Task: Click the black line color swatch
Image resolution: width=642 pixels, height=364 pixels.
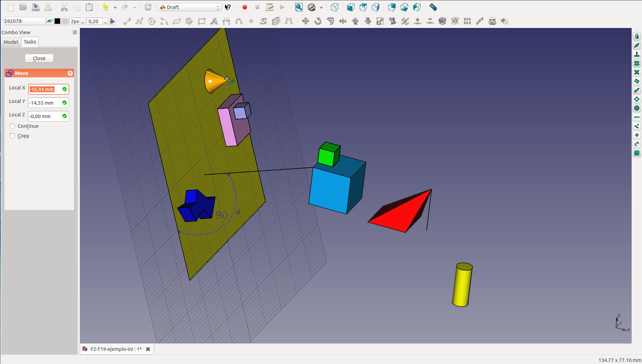Action: [x=57, y=21]
